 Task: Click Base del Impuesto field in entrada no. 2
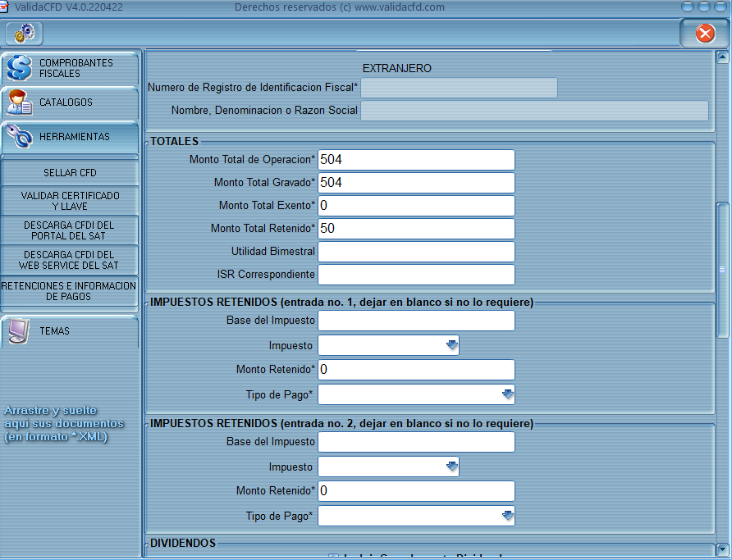pos(416,442)
